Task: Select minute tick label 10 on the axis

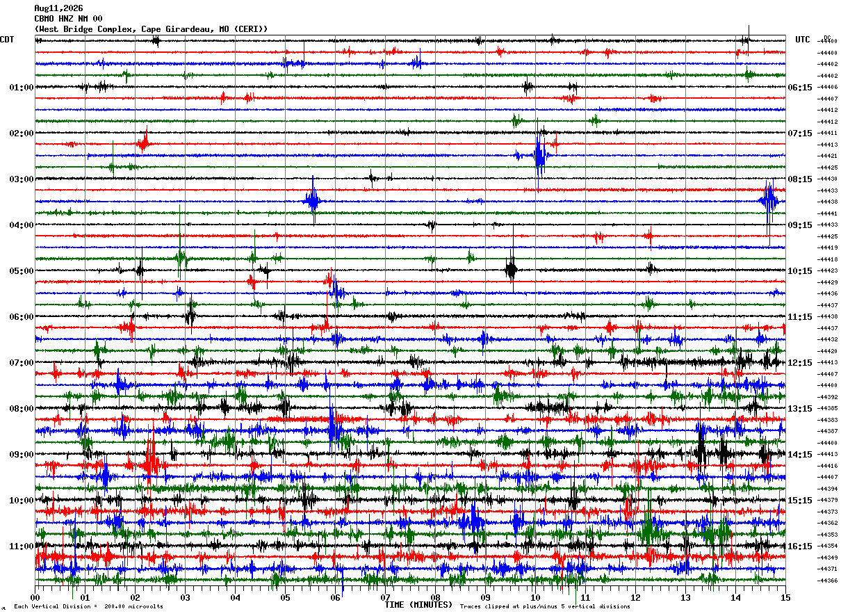Action: click(x=535, y=598)
